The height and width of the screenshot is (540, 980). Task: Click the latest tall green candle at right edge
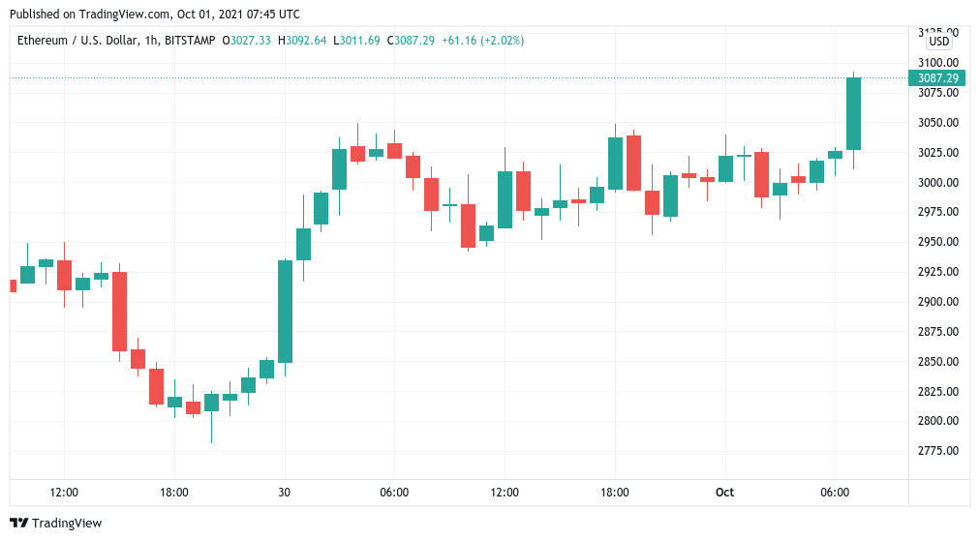pos(853,113)
